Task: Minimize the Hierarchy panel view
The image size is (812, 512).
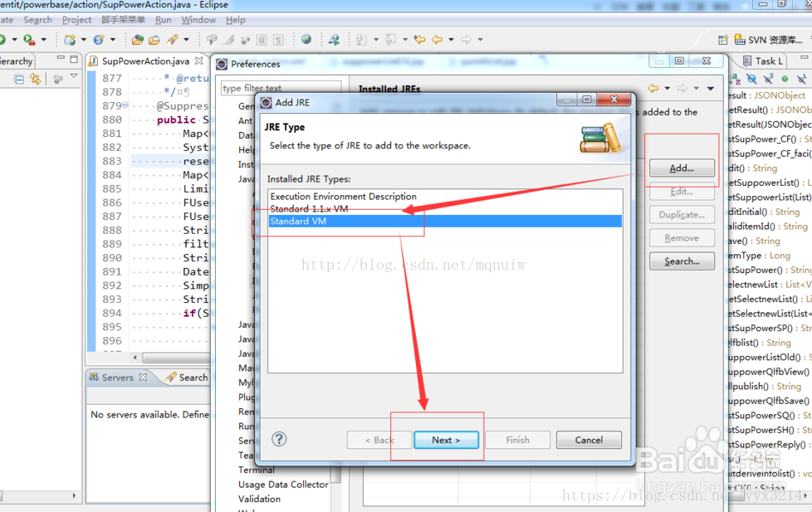Action: (61, 58)
